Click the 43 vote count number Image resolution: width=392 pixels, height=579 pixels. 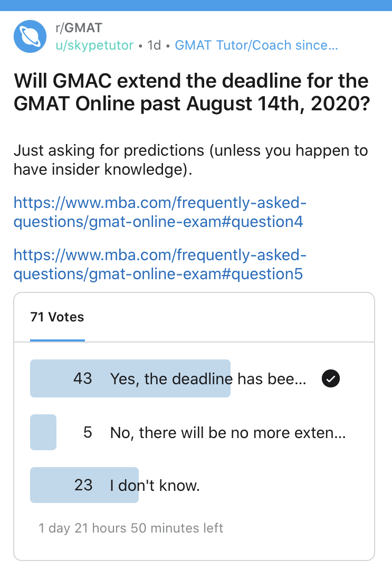[83, 378]
